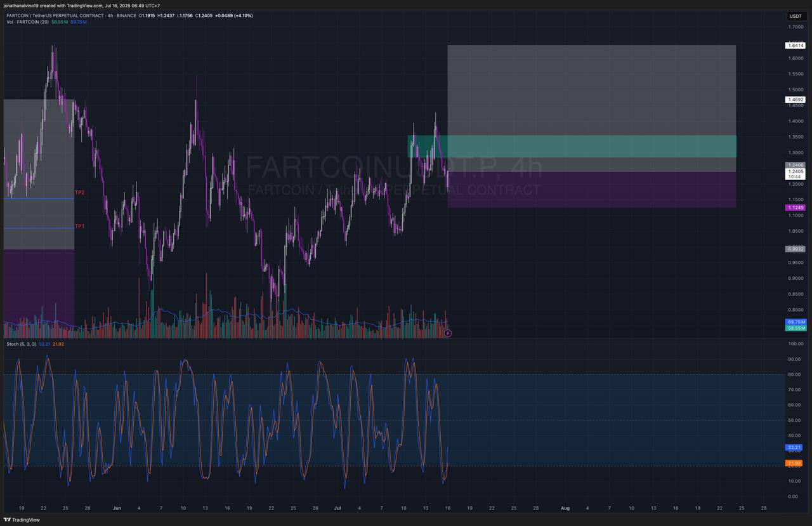The width and height of the screenshot is (812, 526).
Task: Click the 1.4692 price axis label
Action: [x=795, y=100]
